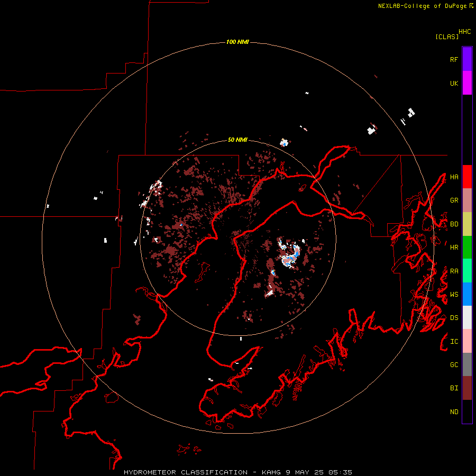
Task: Click the ND no data legend swatch
Action: [x=467, y=411]
